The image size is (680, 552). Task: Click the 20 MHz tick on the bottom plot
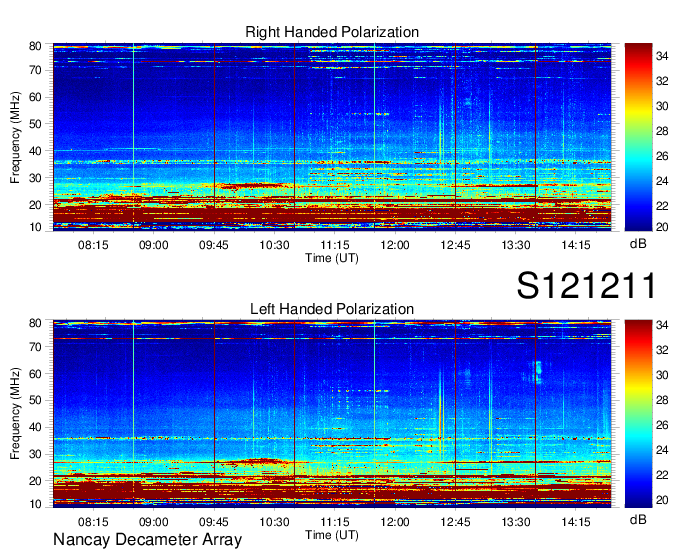35,481
